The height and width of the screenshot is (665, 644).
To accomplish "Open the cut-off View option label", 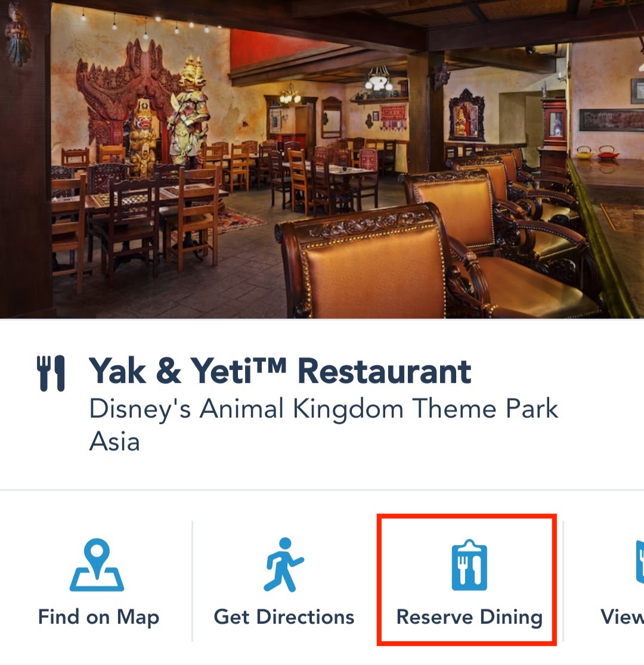I will (x=622, y=617).
